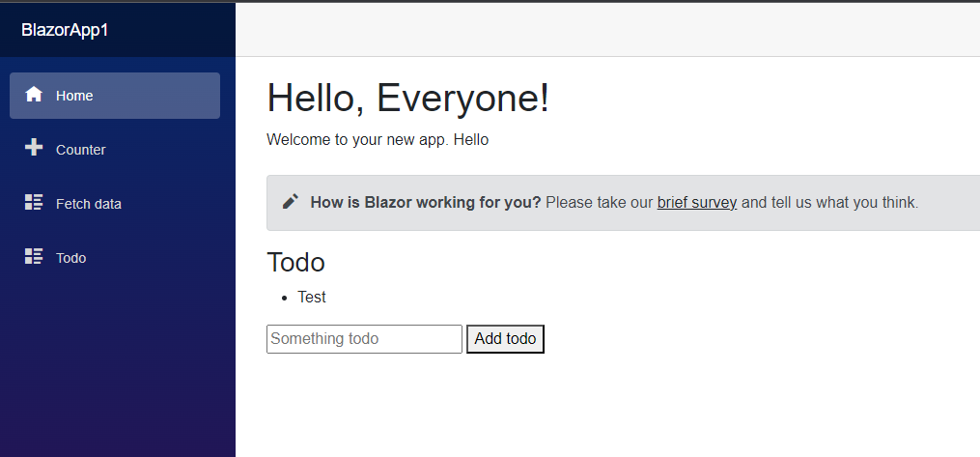Click bold How is Blazor working text
The width and height of the screenshot is (980, 457).
coord(426,203)
